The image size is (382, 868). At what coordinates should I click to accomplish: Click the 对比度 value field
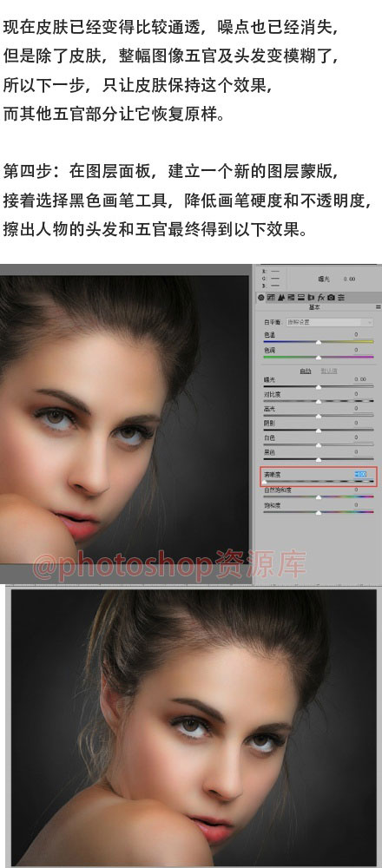[363, 393]
